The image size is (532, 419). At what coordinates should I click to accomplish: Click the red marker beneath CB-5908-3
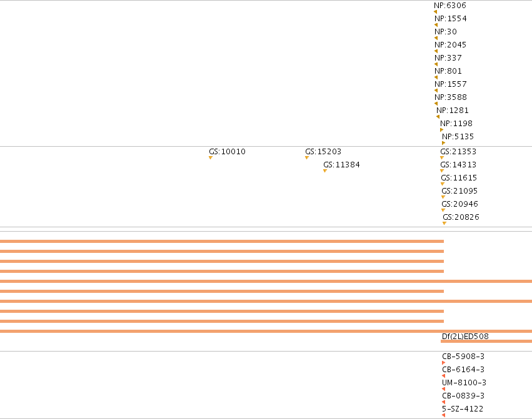coord(443,363)
